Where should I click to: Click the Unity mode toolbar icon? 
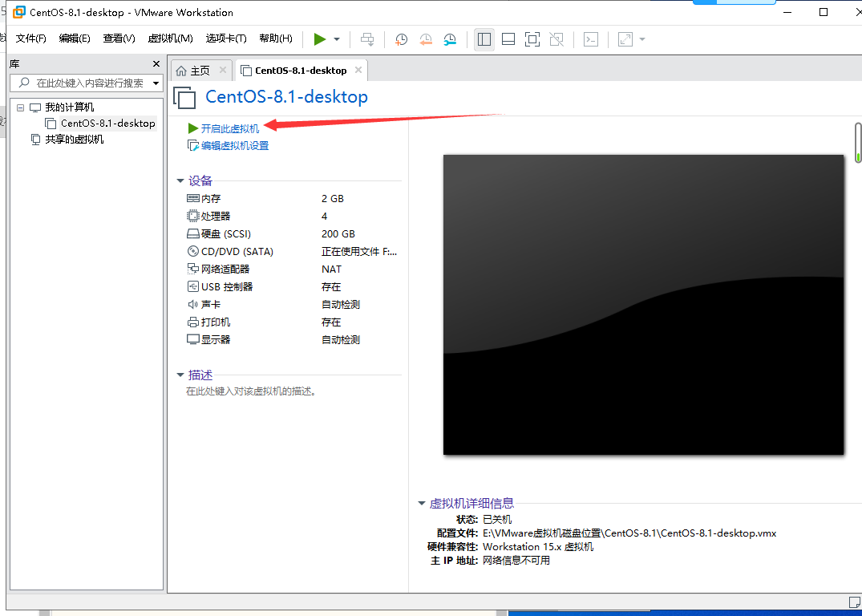(556, 39)
